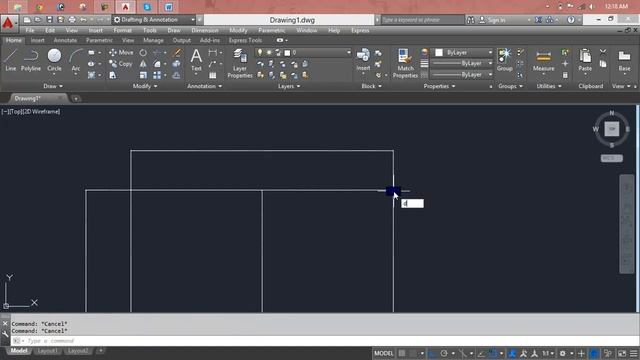Select the Polyline tool

point(31,60)
